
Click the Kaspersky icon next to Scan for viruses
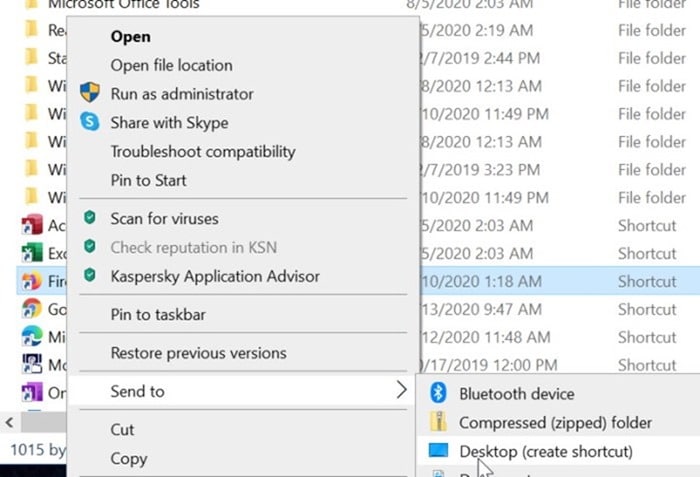pyautogui.click(x=90, y=218)
